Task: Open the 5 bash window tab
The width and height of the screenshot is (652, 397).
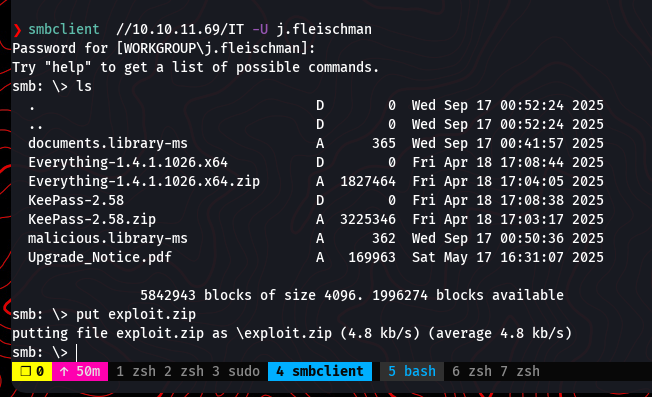Action: pyautogui.click(x=412, y=371)
